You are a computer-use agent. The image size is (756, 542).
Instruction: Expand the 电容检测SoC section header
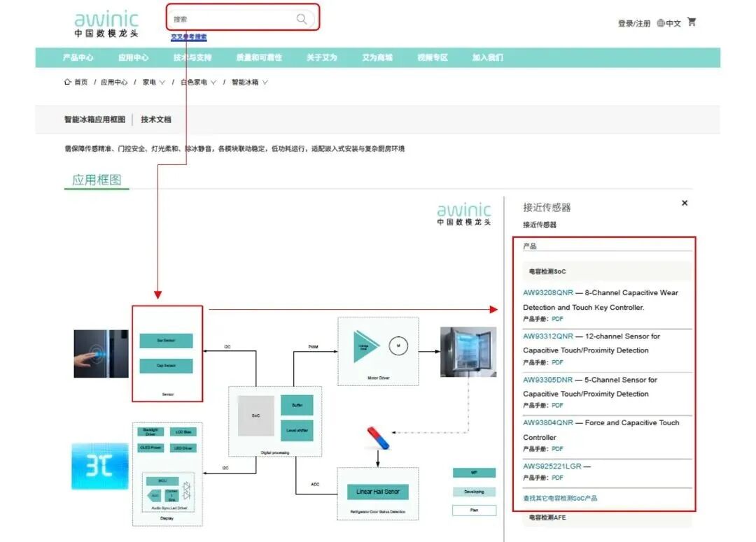pyautogui.click(x=607, y=271)
